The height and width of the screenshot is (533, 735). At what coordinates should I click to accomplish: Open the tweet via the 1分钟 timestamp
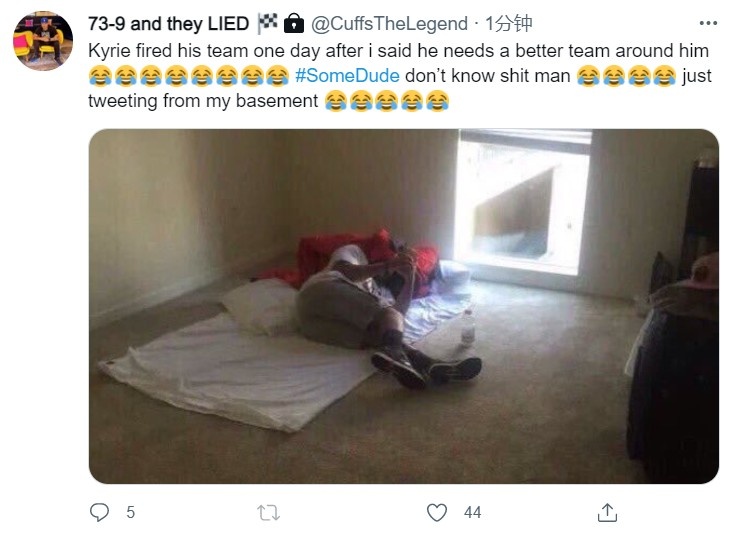point(509,23)
